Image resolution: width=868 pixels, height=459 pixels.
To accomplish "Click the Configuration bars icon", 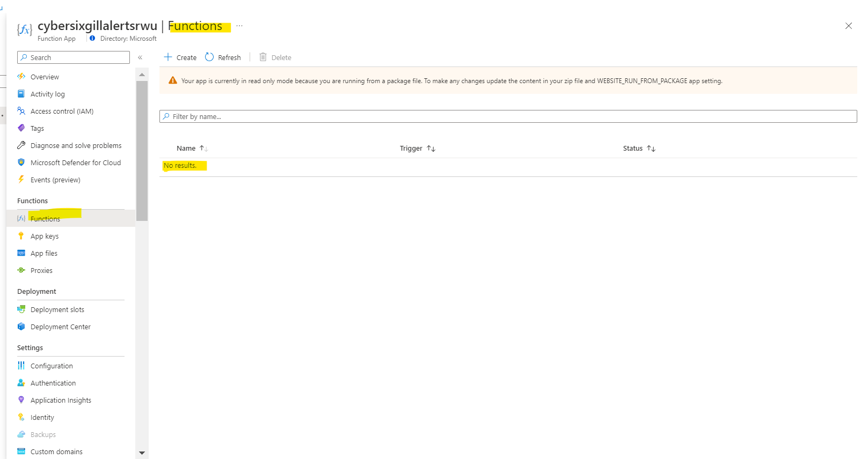I will tap(21, 366).
